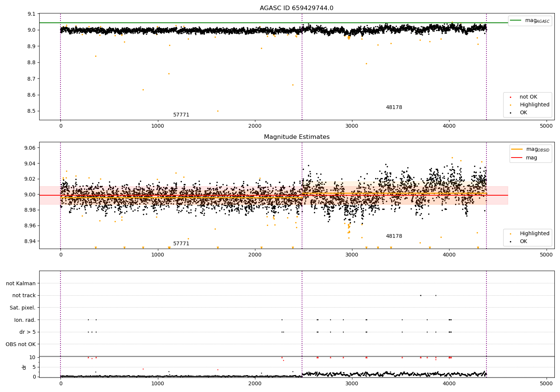The image size is (560, 392).
Task: Click the 'OBS not OK' row label
Action: point(21,345)
